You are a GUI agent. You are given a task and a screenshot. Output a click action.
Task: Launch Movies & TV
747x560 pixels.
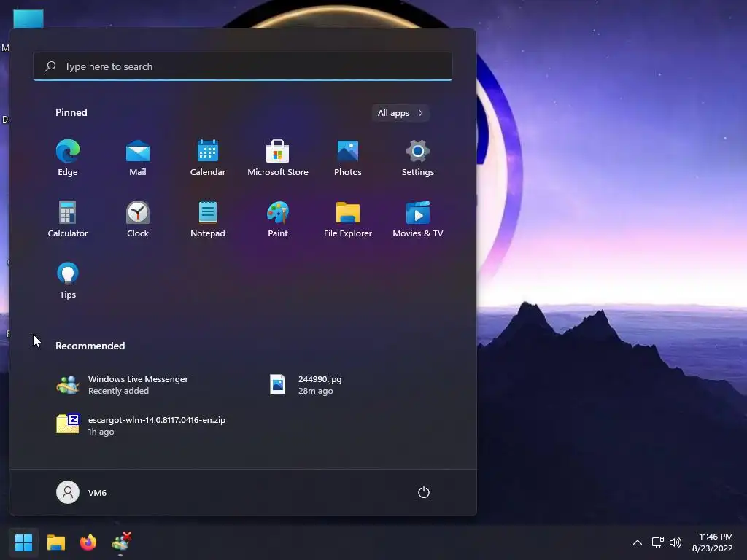[418, 219]
